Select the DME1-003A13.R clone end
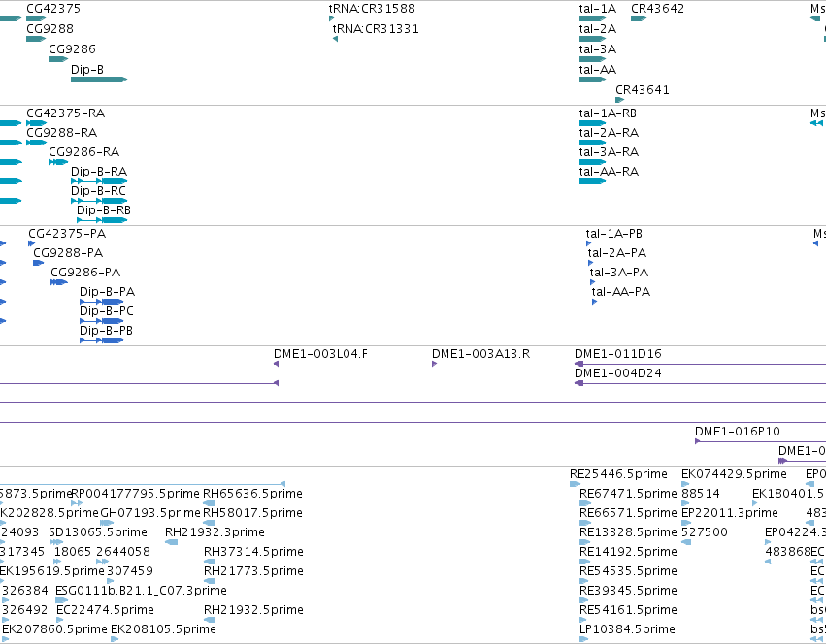The width and height of the screenshot is (826, 644). coord(435,364)
